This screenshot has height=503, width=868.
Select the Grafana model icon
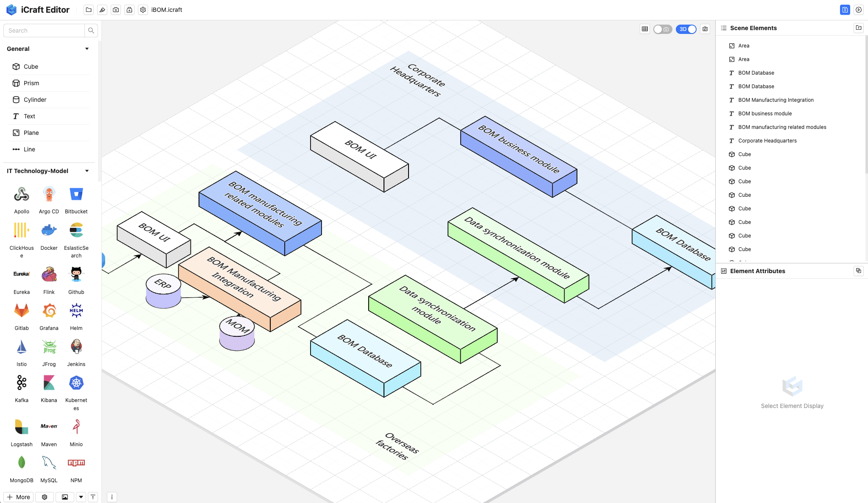[49, 311]
